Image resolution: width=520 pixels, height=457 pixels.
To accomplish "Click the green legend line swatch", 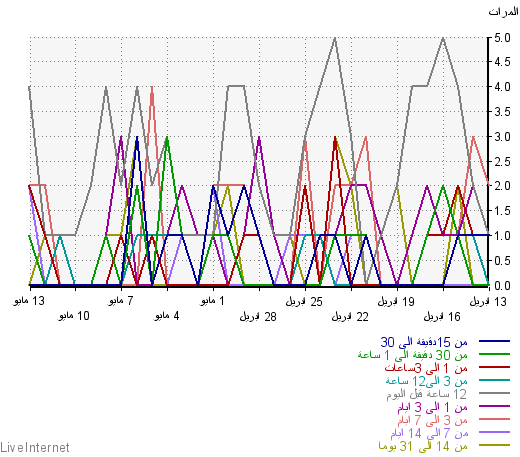I will point(494,354).
